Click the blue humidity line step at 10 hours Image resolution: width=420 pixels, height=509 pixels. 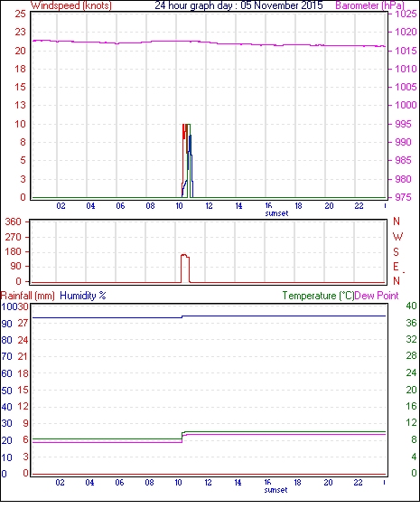pos(182,316)
